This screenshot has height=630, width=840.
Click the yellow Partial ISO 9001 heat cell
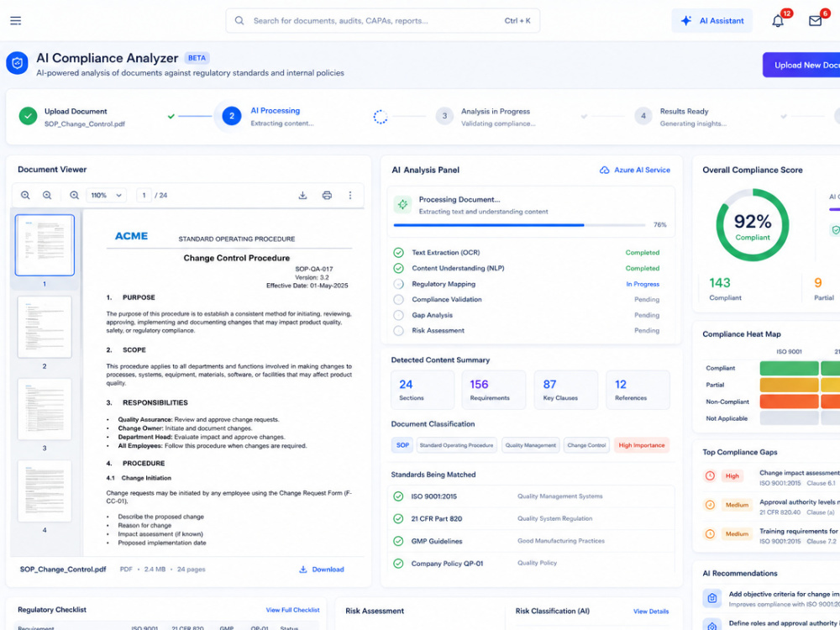pos(789,385)
